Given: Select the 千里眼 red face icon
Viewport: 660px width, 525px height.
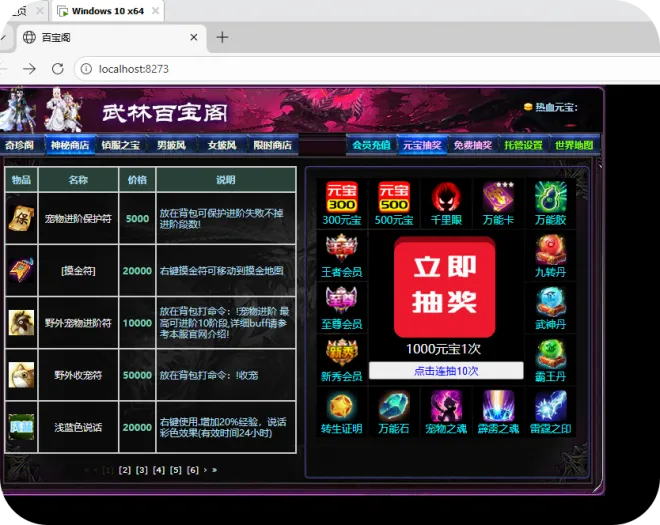Looking at the screenshot, I should 446,197.
